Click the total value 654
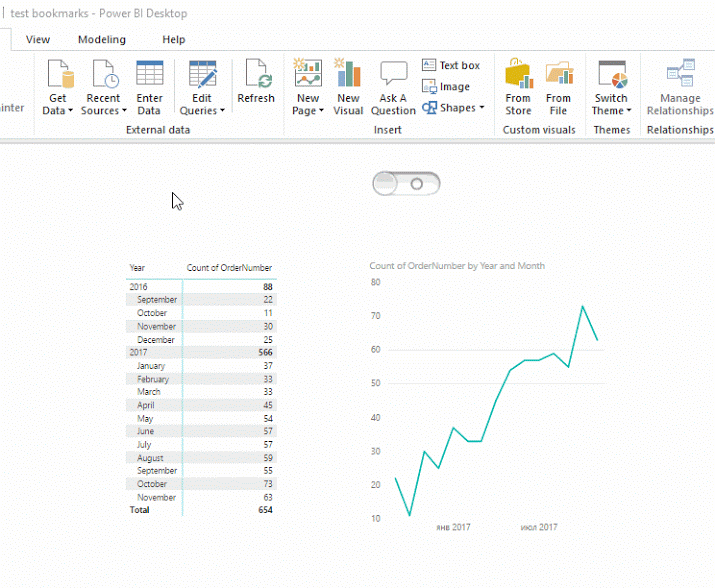This screenshot has width=715, height=588. (x=265, y=510)
